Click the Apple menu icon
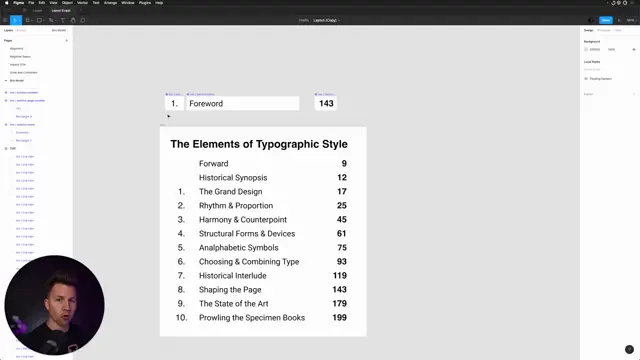This screenshot has width=640, height=360. pyautogui.click(x=7, y=2)
